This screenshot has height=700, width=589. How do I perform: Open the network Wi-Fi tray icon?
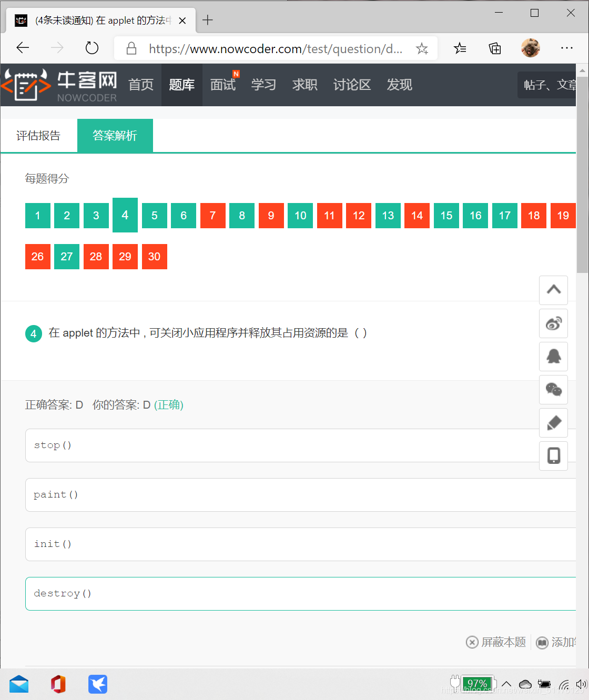pos(564,684)
